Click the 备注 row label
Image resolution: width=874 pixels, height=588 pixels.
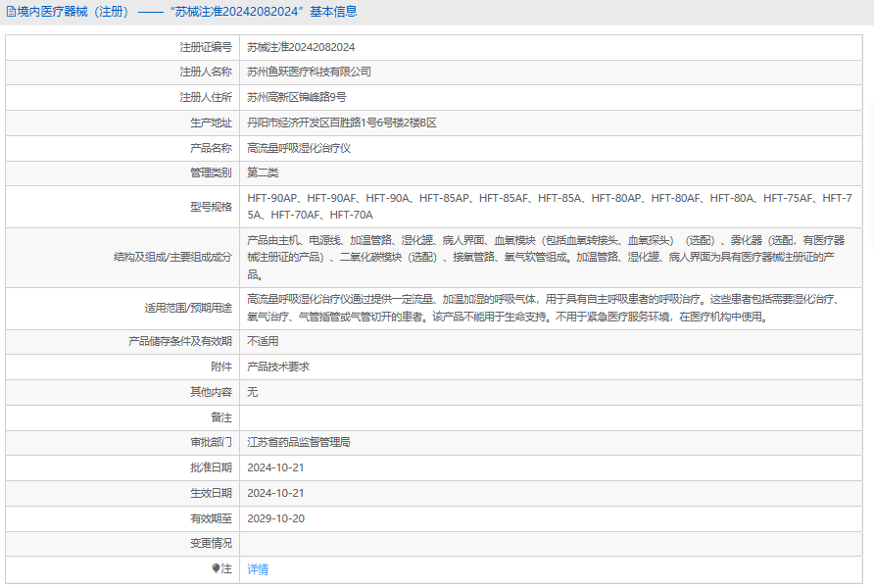tap(221, 416)
